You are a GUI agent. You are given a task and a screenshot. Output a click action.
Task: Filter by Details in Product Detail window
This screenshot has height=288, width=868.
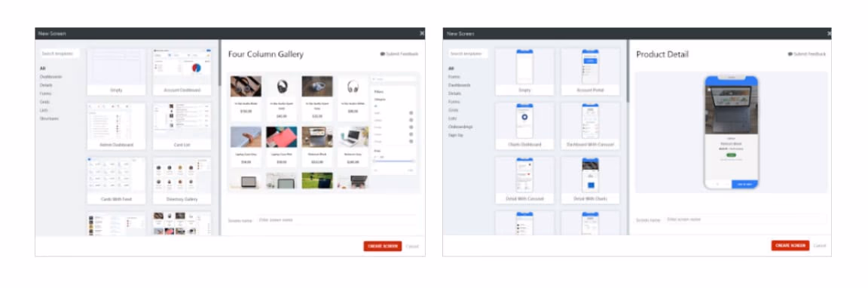[454, 93]
